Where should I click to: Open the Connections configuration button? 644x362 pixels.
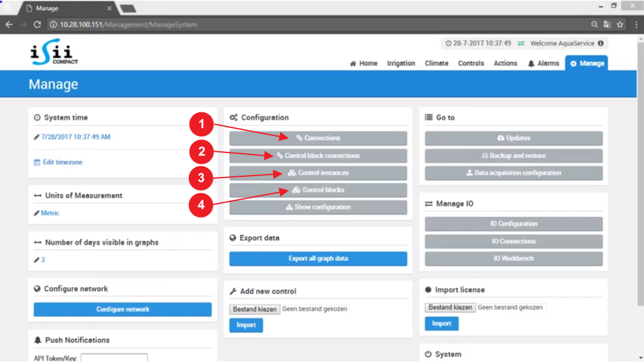[318, 138]
